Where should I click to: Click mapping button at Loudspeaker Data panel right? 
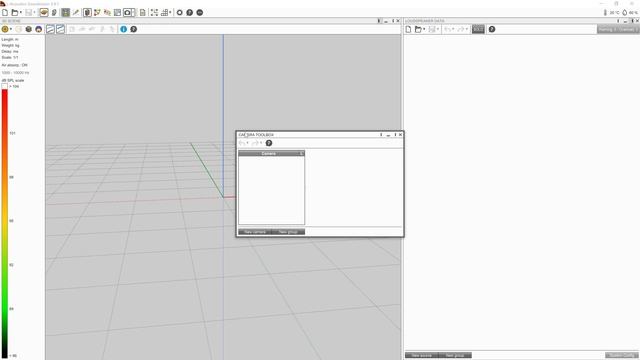tap(618, 29)
